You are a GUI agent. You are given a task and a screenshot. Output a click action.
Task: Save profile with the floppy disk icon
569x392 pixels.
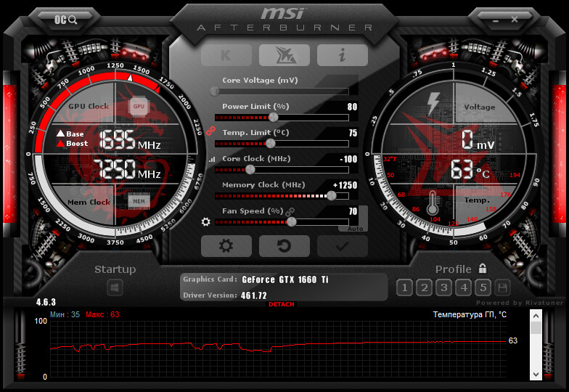pos(502,287)
